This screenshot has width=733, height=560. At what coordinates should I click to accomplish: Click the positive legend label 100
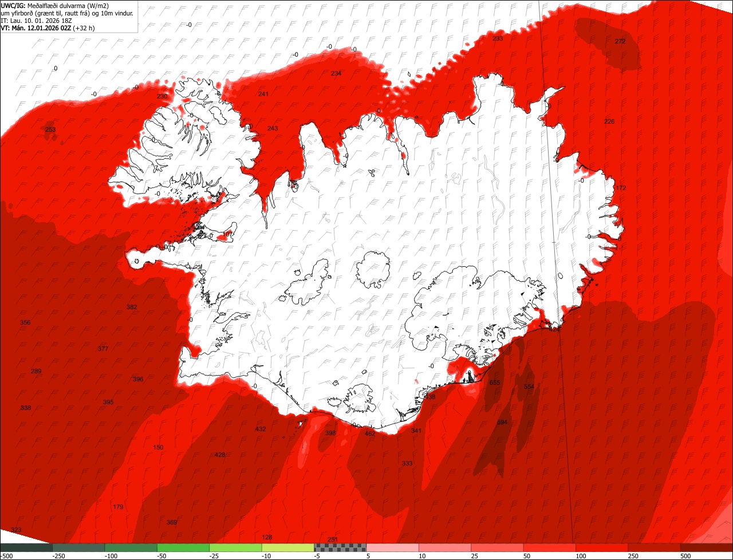click(x=581, y=556)
